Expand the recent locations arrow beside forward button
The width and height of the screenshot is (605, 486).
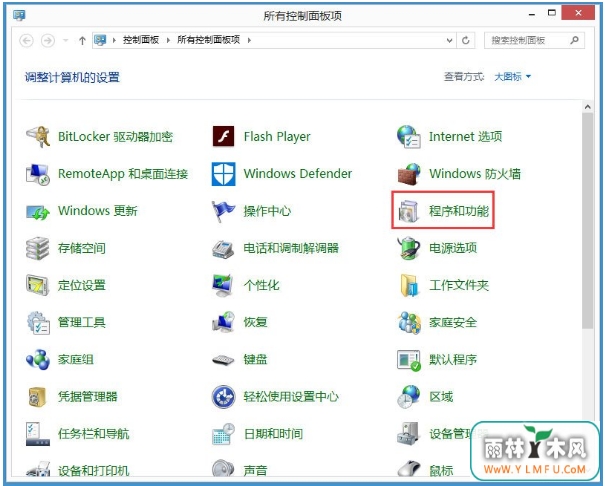(65, 40)
